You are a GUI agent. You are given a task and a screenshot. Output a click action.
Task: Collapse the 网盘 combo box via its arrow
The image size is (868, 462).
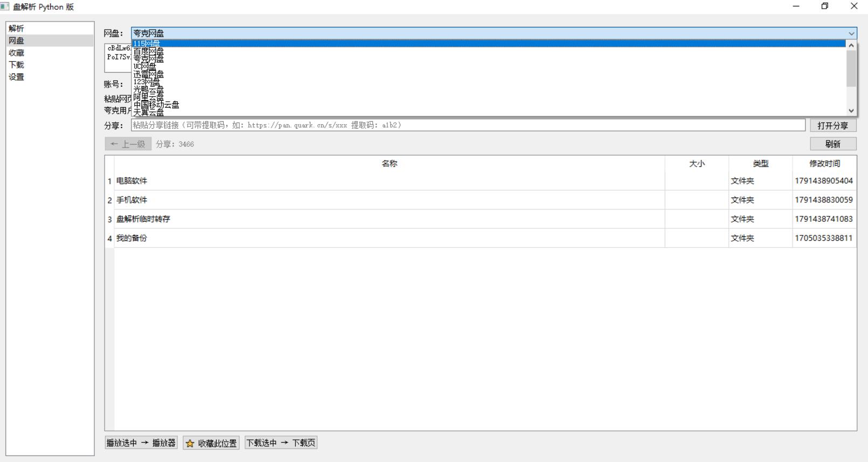pyautogui.click(x=851, y=33)
